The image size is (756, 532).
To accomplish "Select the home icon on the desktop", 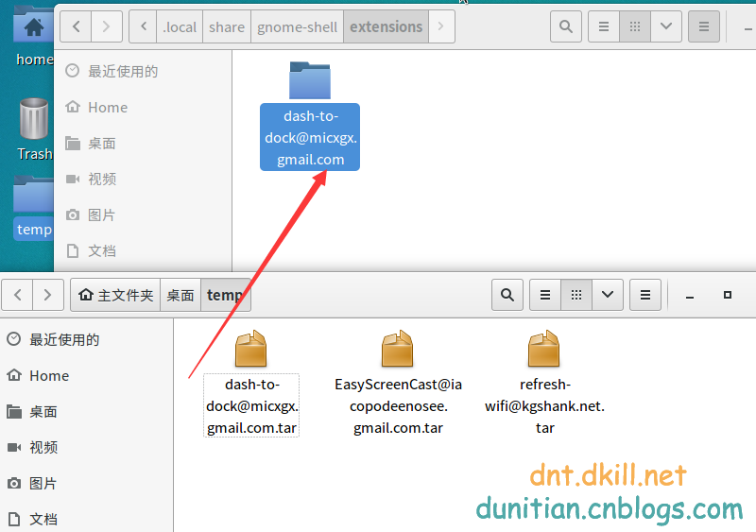I will [33, 36].
